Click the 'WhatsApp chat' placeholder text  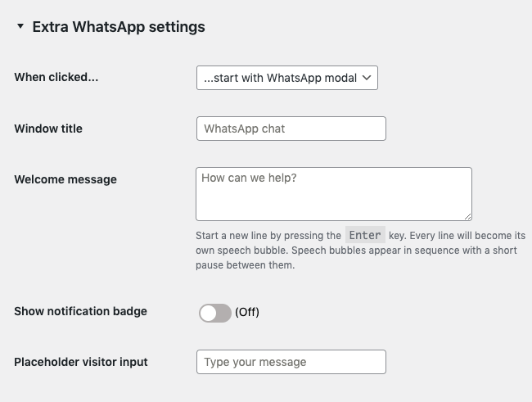coord(244,129)
